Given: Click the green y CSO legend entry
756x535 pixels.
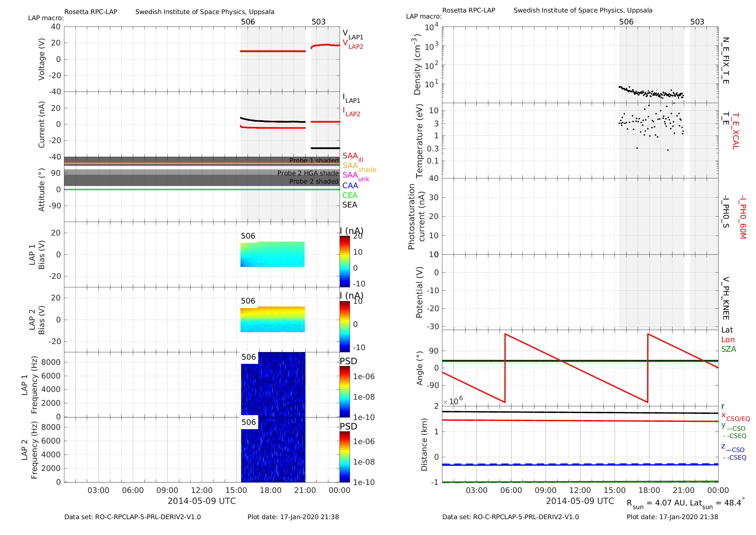Looking at the screenshot, I should coord(734,427).
